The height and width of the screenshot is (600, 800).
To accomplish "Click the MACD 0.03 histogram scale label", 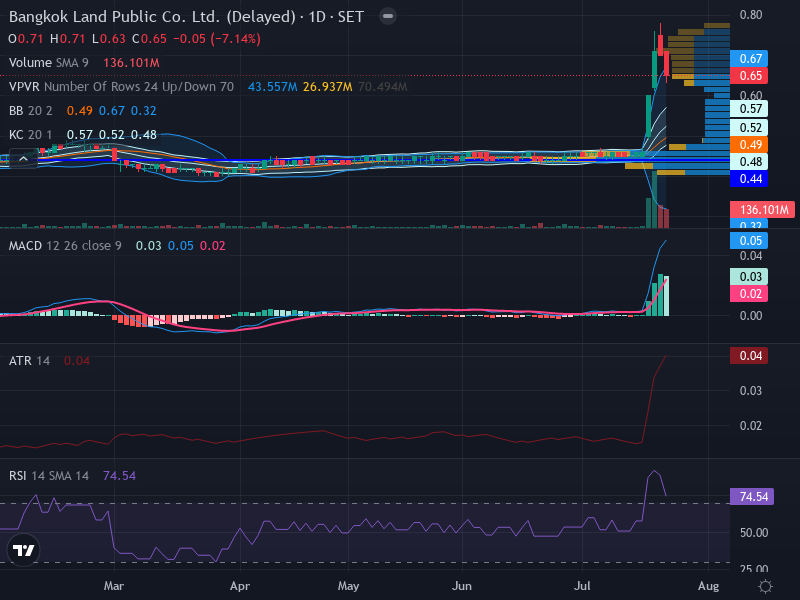I will click(749, 277).
